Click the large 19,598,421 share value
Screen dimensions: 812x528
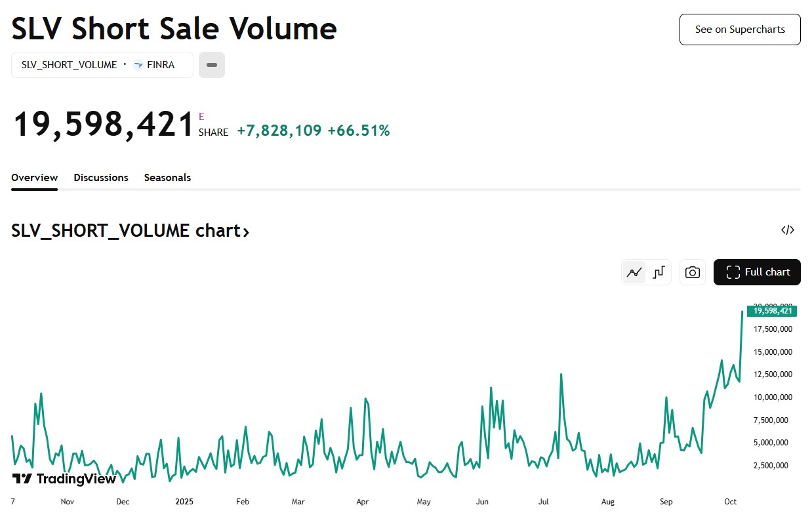click(x=104, y=124)
